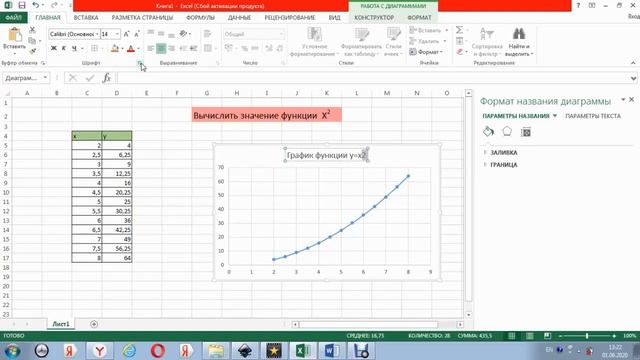Switch to Page Layout view icon
Viewport: 640px width, 360px height.
[529, 336]
